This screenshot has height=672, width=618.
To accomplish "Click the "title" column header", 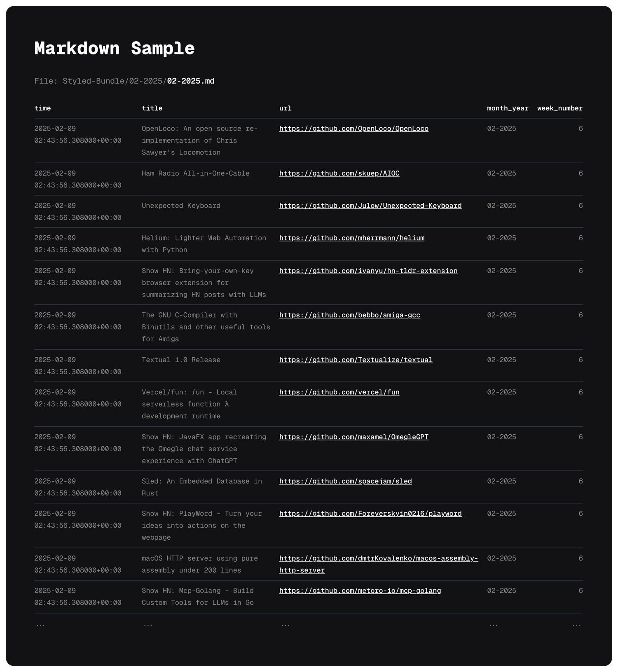I will coord(152,108).
